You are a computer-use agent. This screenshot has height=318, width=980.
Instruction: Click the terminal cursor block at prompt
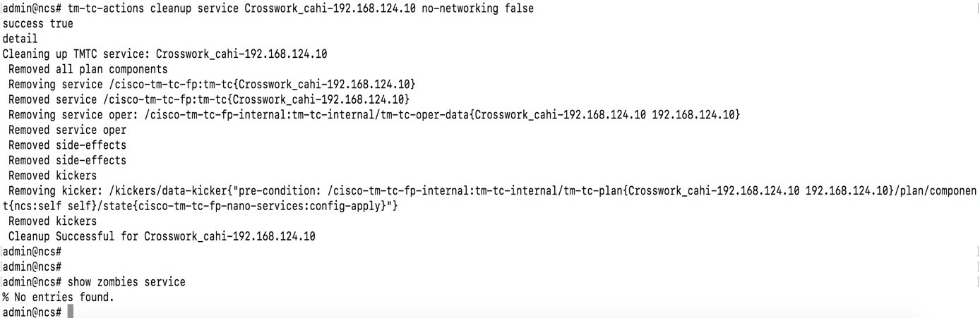(71, 312)
